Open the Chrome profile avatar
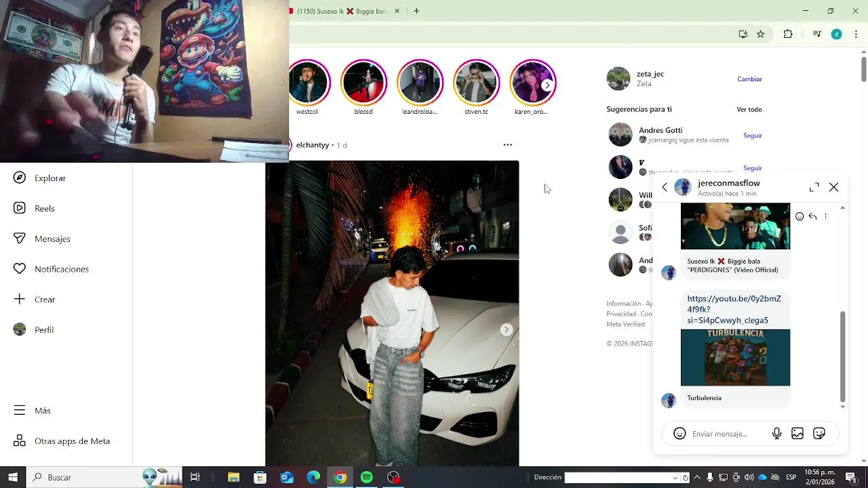Viewport: 868px width, 488px height. tap(837, 34)
